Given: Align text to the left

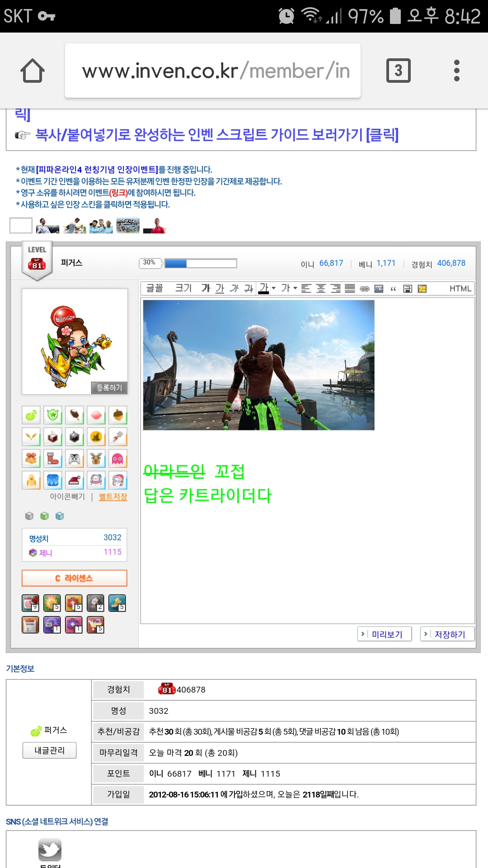Looking at the screenshot, I should tap(306, 288).
